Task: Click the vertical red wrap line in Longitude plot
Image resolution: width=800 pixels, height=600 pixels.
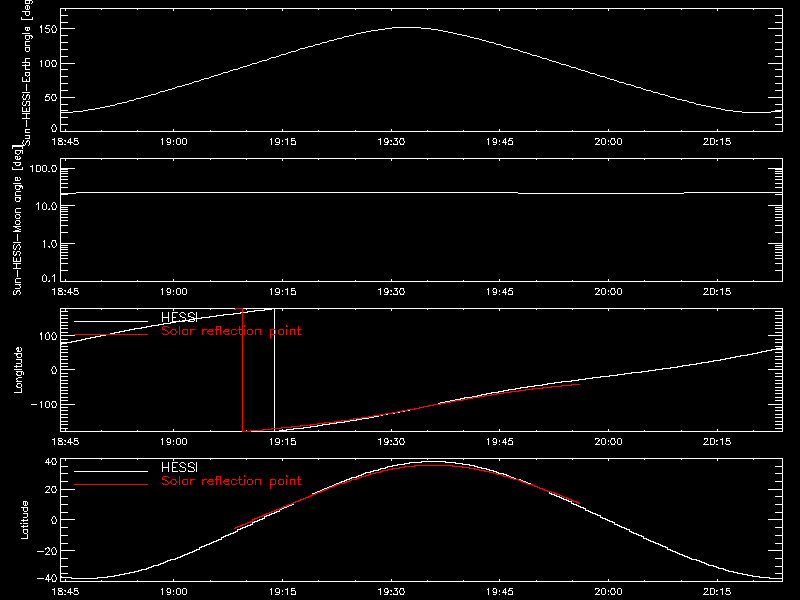Action: [x=242, y=370]
